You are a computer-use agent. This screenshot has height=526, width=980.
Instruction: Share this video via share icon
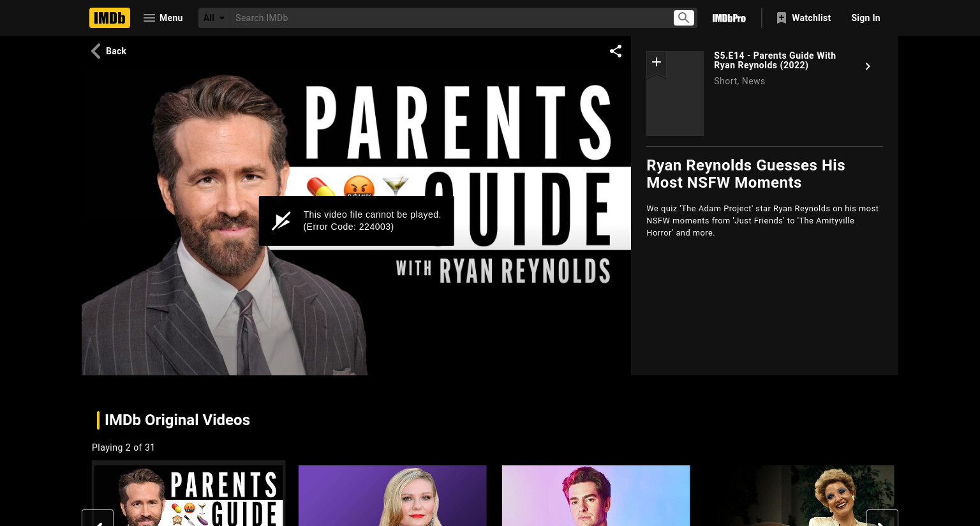point(616,51)
